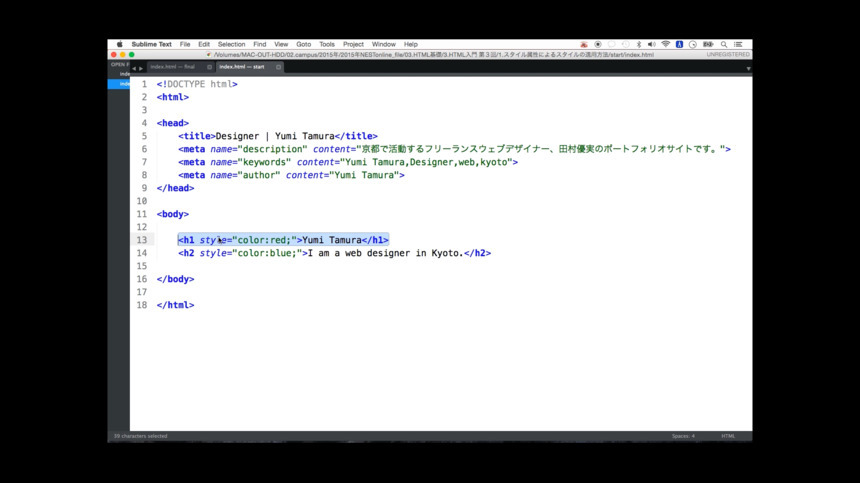Click line number 18 in gutter
860x483 pixels.
click(x=142, y=305)
